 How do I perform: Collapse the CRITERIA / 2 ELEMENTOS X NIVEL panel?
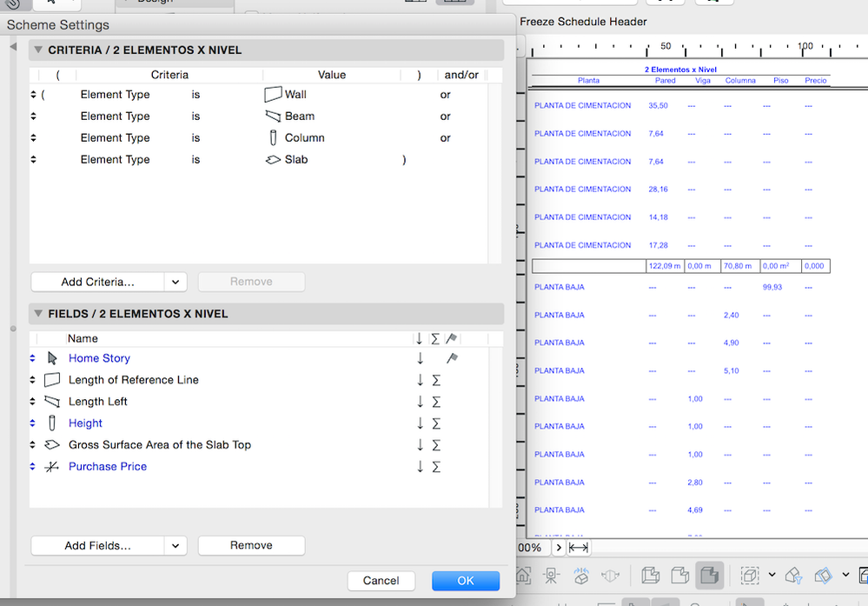pos(38,50)
